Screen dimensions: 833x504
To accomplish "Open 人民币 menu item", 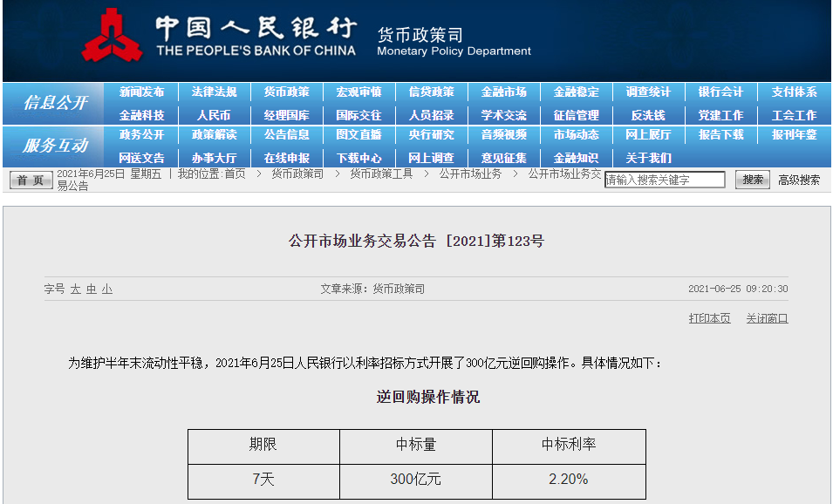I will click(214, 115).
